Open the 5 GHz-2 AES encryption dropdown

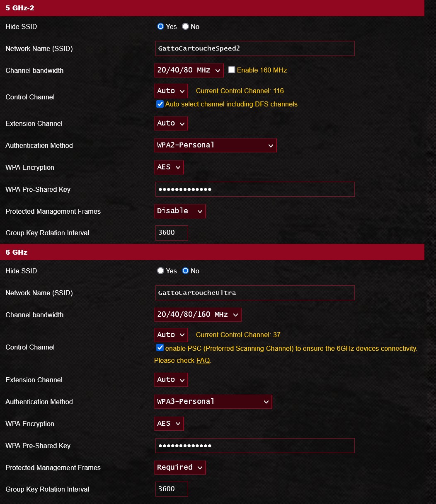(x=169, y=167)
